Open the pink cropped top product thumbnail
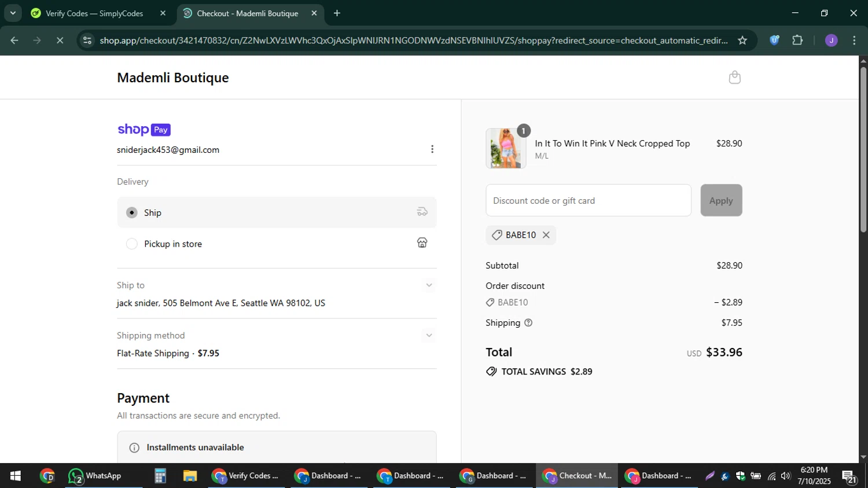Viewport: 868px width, 488px height. 506,148
